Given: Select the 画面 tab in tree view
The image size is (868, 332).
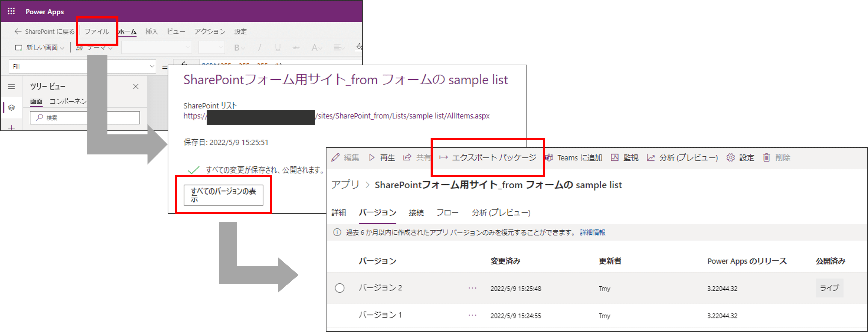Looking at the screenshot, I should click(36, 101).
